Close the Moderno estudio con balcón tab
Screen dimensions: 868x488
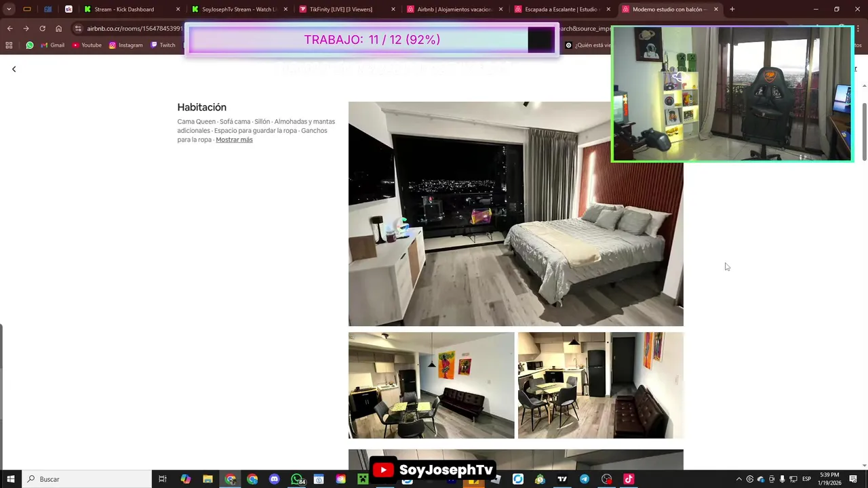(716, 9)
